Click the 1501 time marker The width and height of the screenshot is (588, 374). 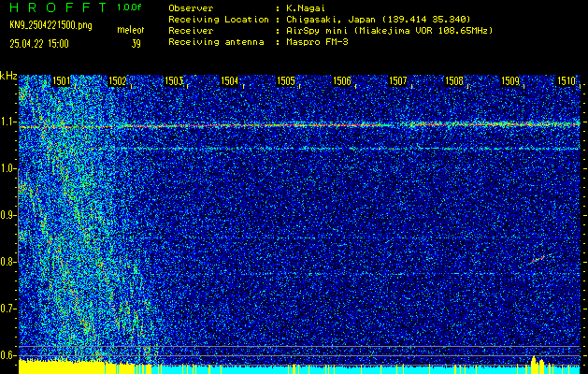tap(61, 81)
